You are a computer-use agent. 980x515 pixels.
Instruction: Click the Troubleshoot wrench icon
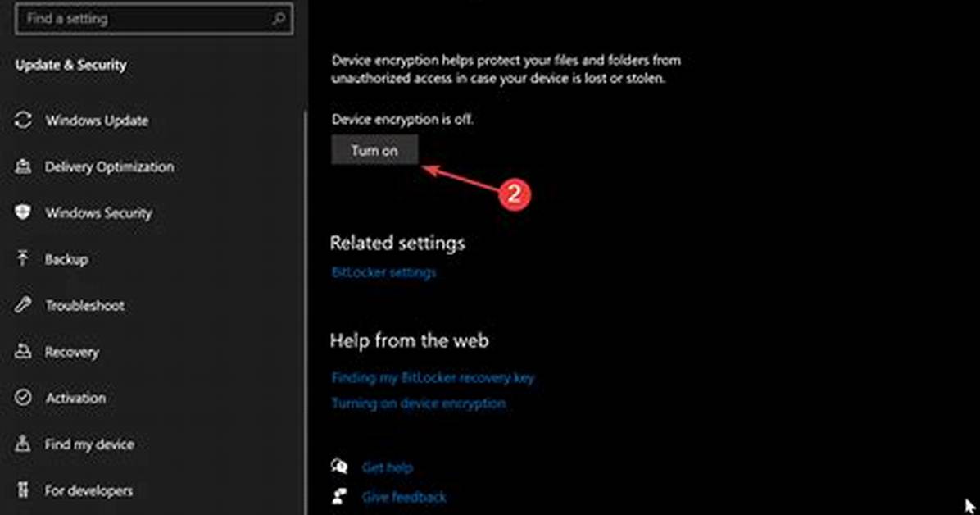[x=23, y=305]
